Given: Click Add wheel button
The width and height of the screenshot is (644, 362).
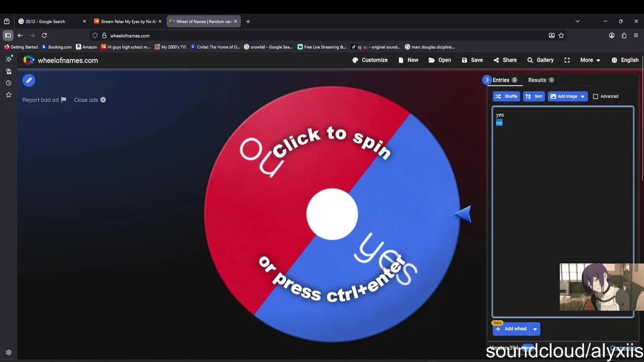Looking at the screenshot, I should click(511, 329).
